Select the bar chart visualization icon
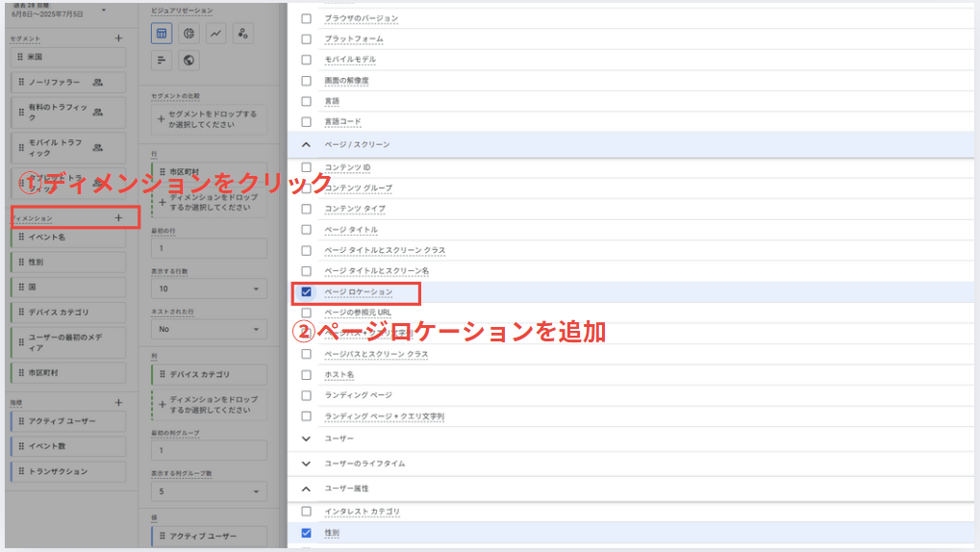The image size is (980, 552). 162,60
